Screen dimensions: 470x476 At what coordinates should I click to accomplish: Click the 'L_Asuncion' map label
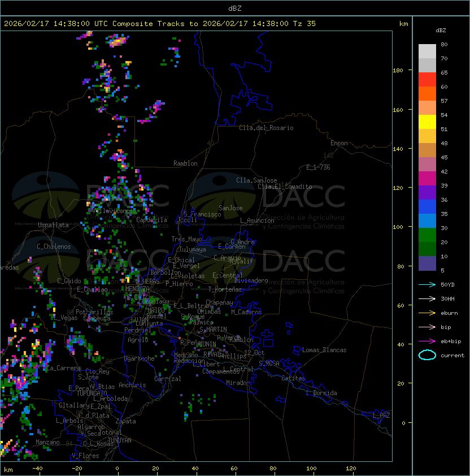(x=257, y=220)
